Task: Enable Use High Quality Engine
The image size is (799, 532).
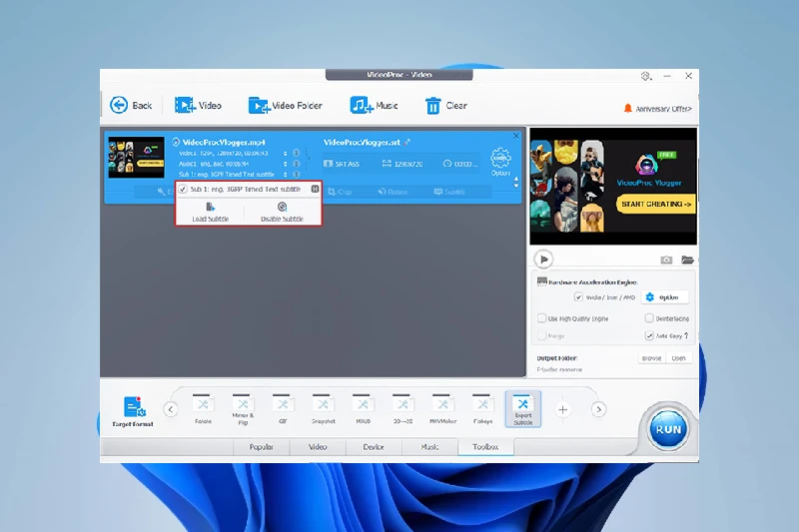Action: point(541,318)
